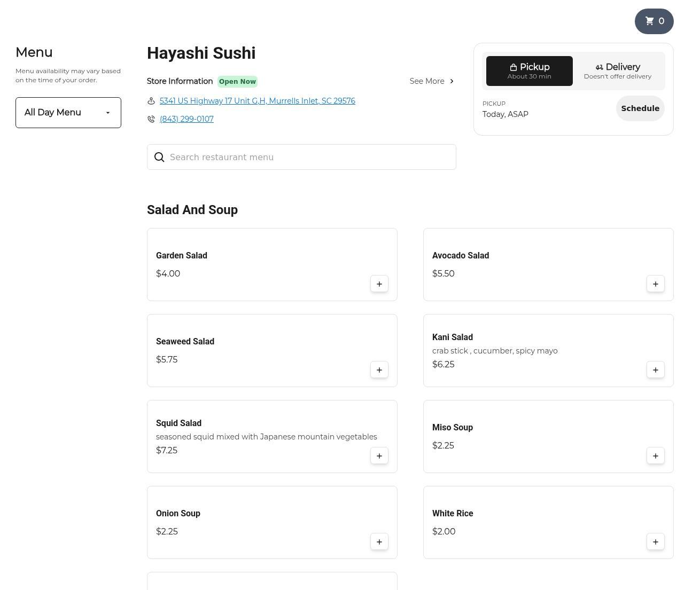Click plus icon for Seaweed Salad
The image size is (700, 590).
[379, 370]
